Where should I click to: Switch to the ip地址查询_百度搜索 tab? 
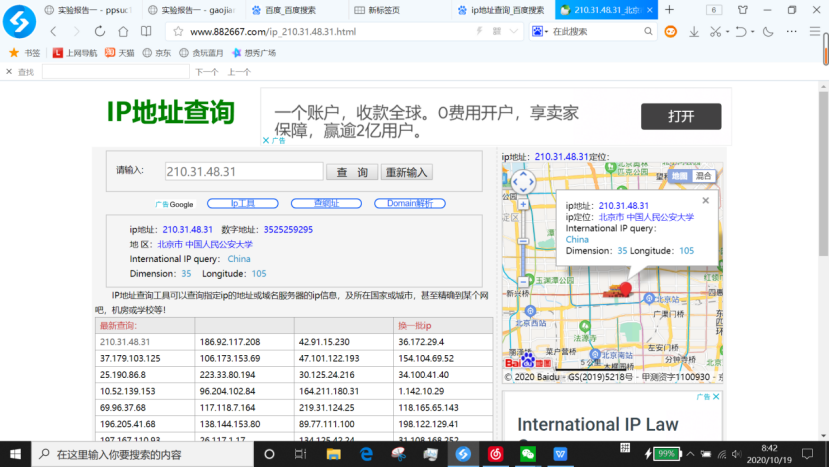[x=503, y=10]
